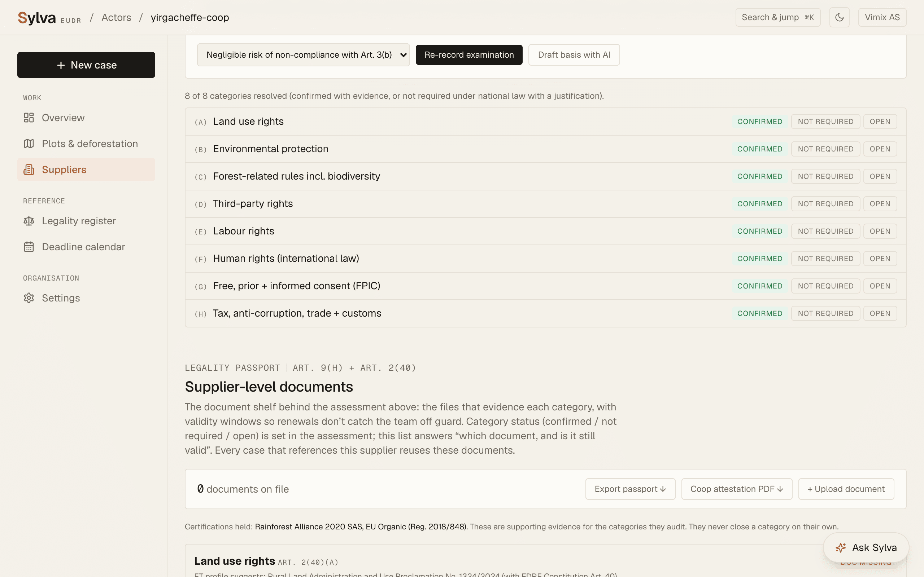
Task: Click the Suppliers building icon
Action: click(x=29, y=169)
